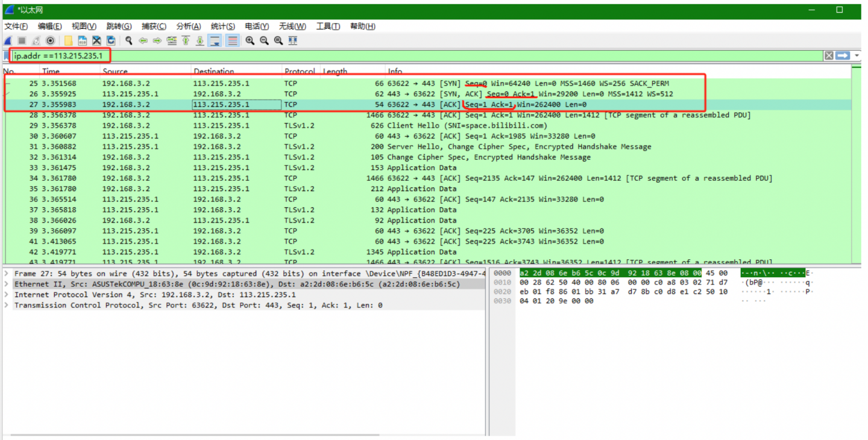Open the 跳转(G) menu
Viewport: 868px width, 440px height.
119,27
